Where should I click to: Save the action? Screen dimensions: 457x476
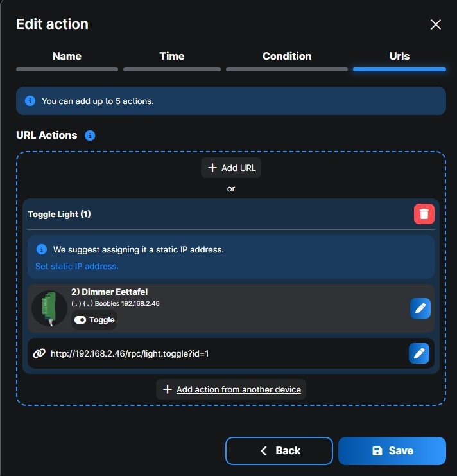tap(392, 451)
